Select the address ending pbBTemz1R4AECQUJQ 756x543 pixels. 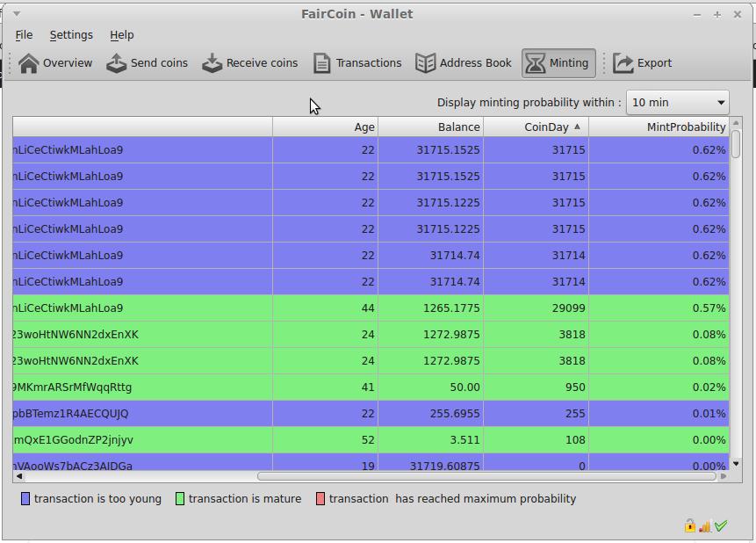click(x=143, y=414)
